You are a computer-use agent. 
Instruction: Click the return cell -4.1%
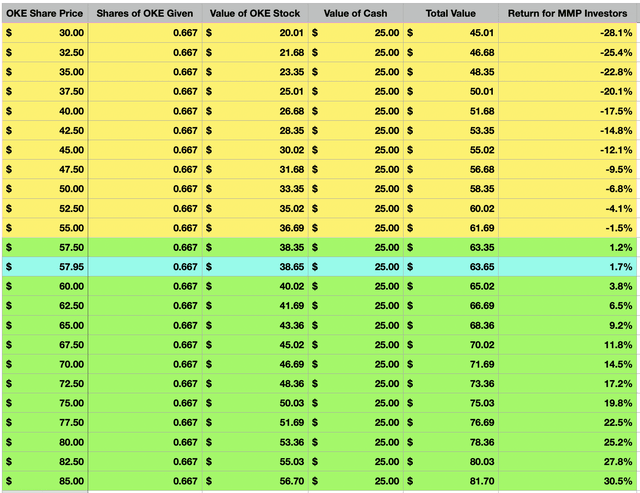click(567, 209)
